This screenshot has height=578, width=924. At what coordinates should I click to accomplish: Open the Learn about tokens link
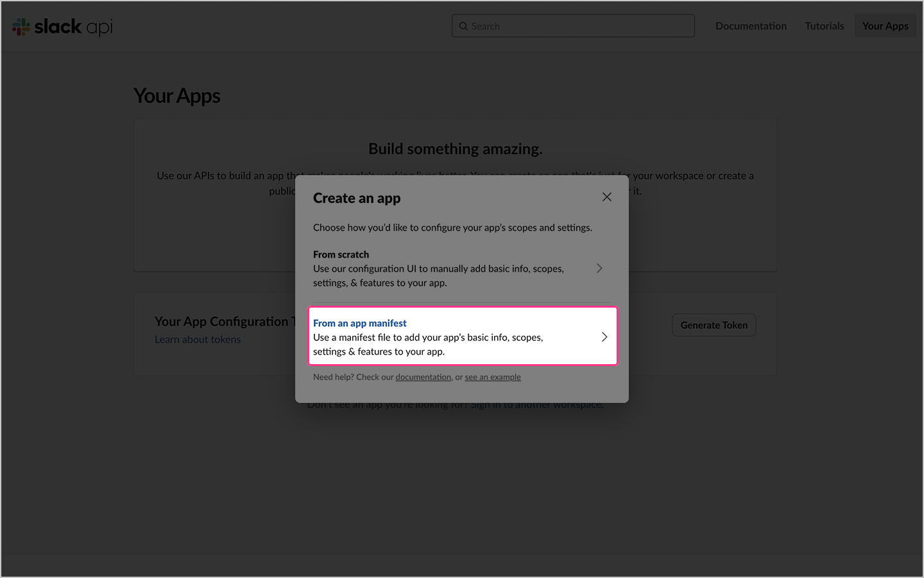[x=198, y=340]
